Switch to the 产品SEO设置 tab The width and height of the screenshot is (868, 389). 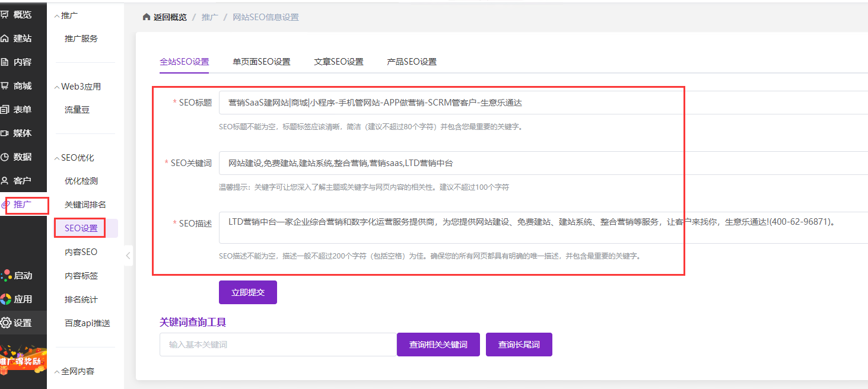coord(411,62)
